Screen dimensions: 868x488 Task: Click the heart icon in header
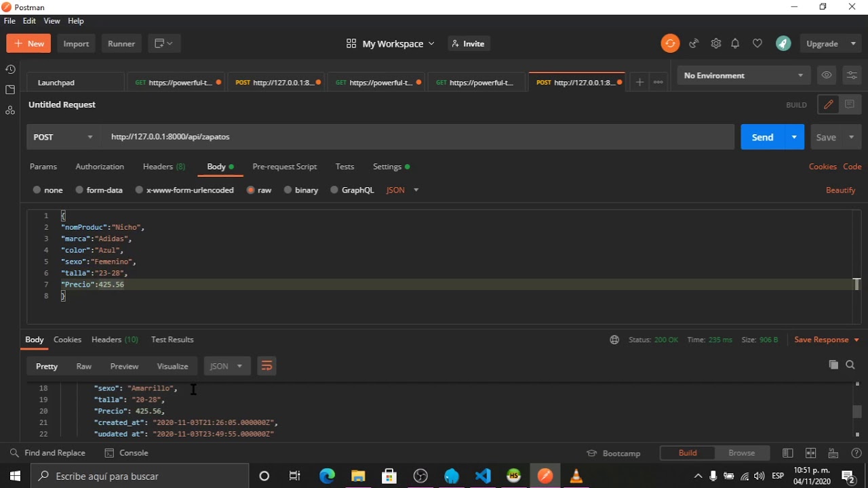click(757, 43)
